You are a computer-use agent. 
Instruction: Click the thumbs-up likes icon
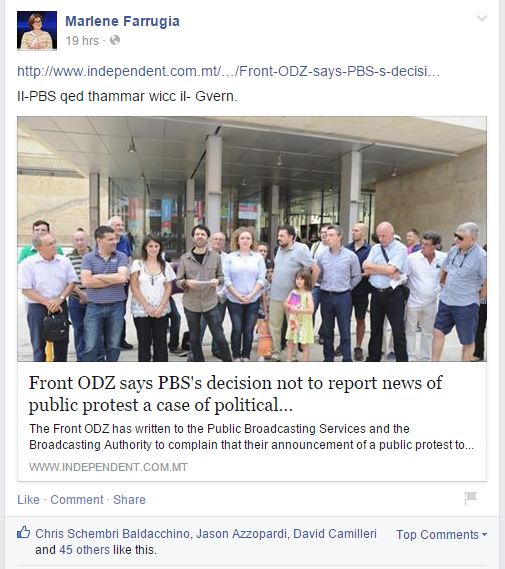click(x=24, y=532)
